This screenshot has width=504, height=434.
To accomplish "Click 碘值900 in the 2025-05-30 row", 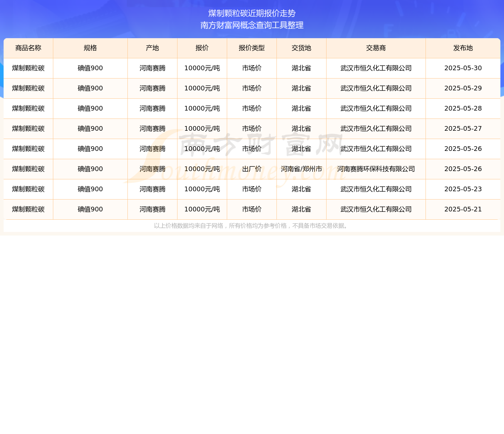I will click(90, 68).
